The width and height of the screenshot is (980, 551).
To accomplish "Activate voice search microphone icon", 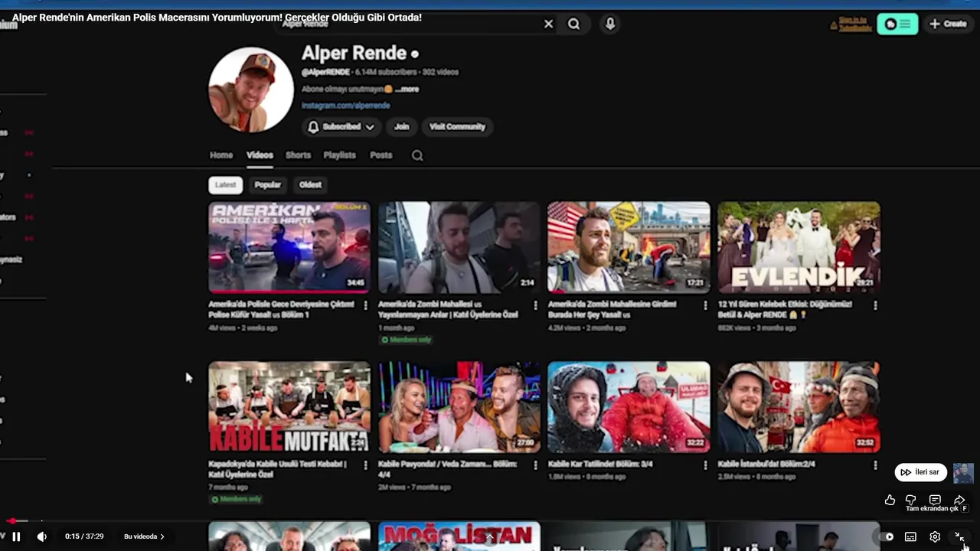I will coord(610,24).
